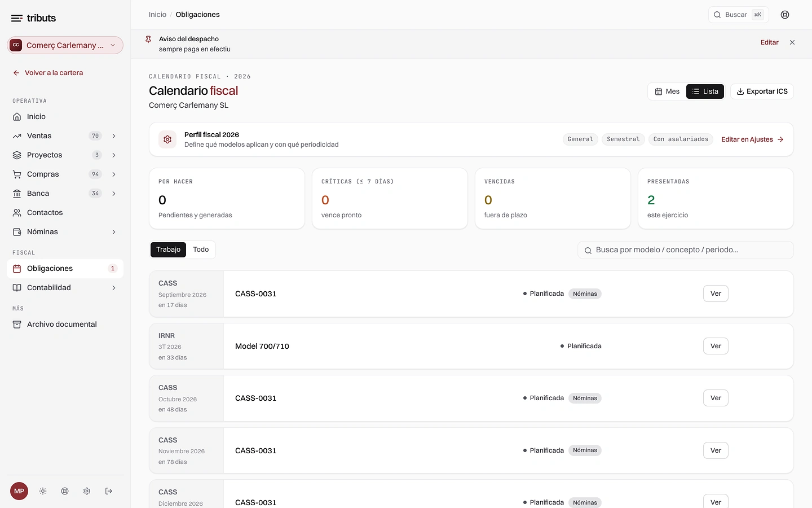812x508 pixels.
Task: Switch calendar to Mes view
Action: click(x=667, y=91)
